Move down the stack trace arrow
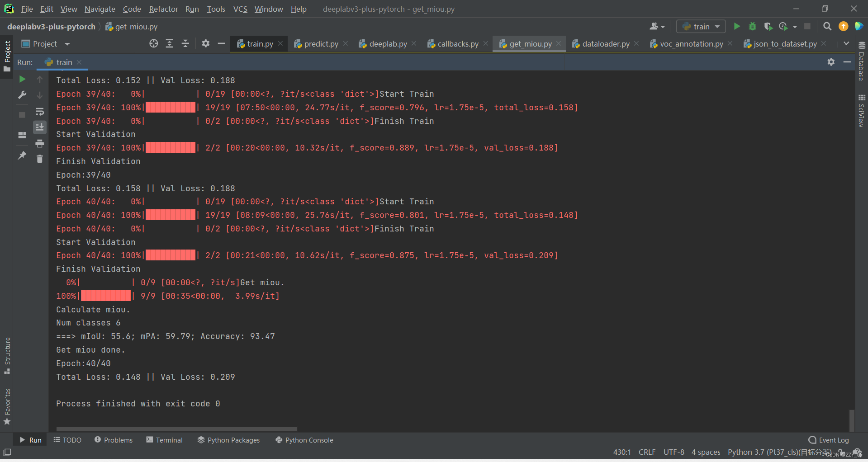 coord(40,95)
